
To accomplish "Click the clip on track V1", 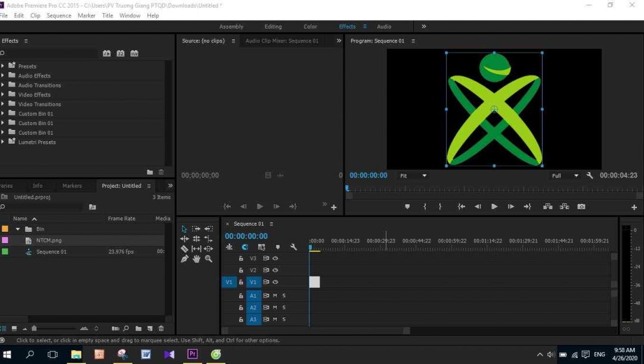I will [314, 282].
